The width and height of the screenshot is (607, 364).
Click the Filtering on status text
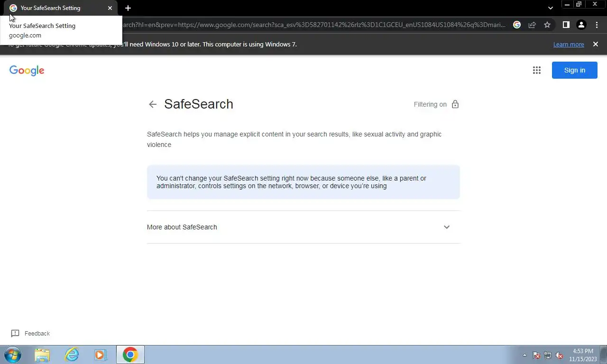coord(430,104)
